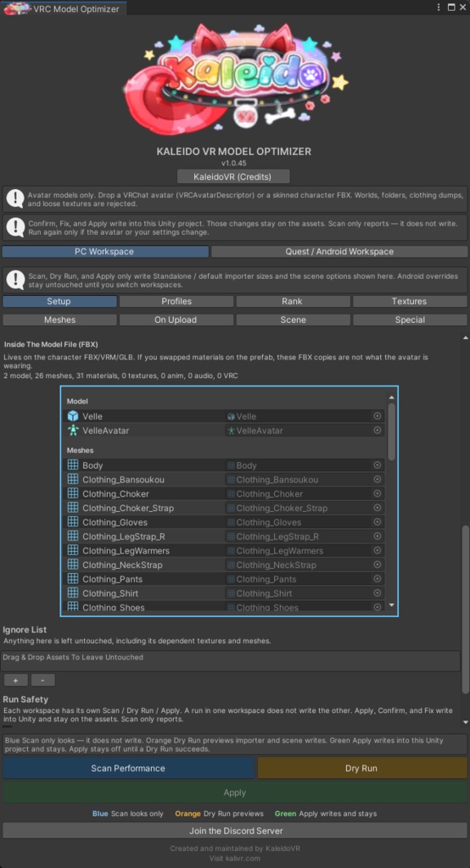Click the 'Visit kalivr.com' text

coord(235,858)
